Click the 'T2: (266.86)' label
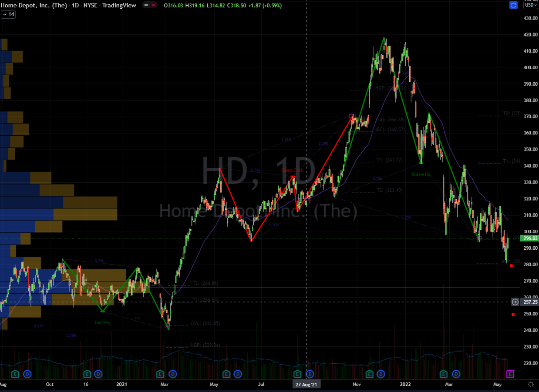 click(205, 283)
